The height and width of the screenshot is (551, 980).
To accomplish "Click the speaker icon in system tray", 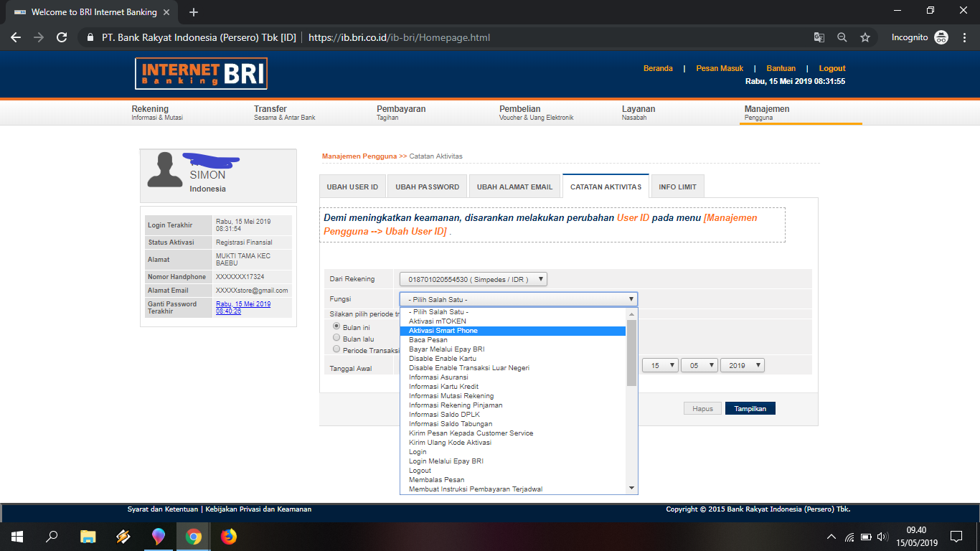I will (882, 536).
